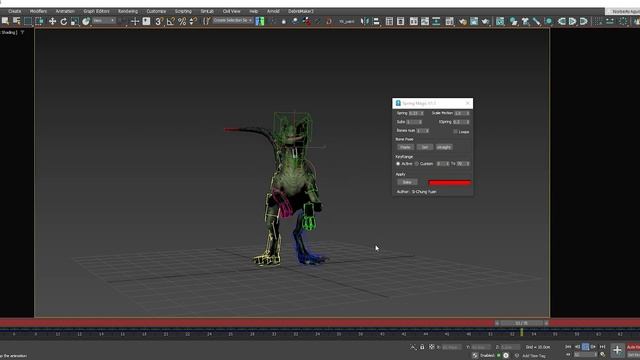640x360 pixels.
Task: Click the Select and Place tool
Action: (86, 21)
